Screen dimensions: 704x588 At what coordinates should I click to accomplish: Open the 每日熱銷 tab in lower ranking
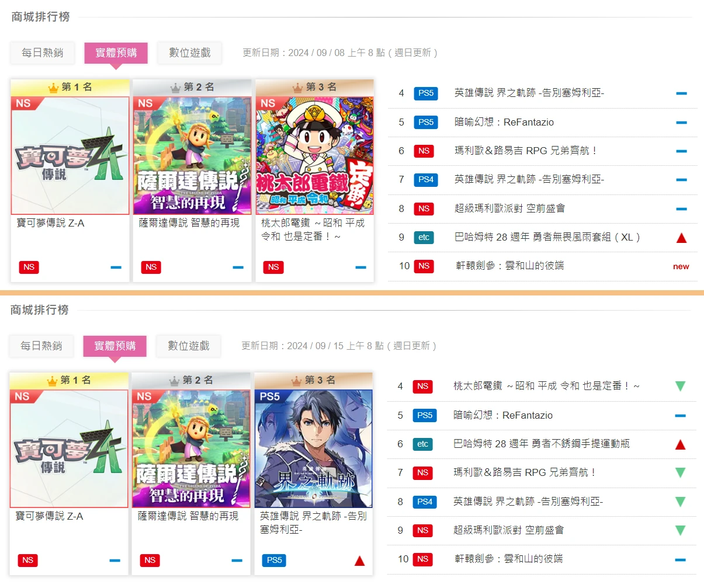(41, 346)
